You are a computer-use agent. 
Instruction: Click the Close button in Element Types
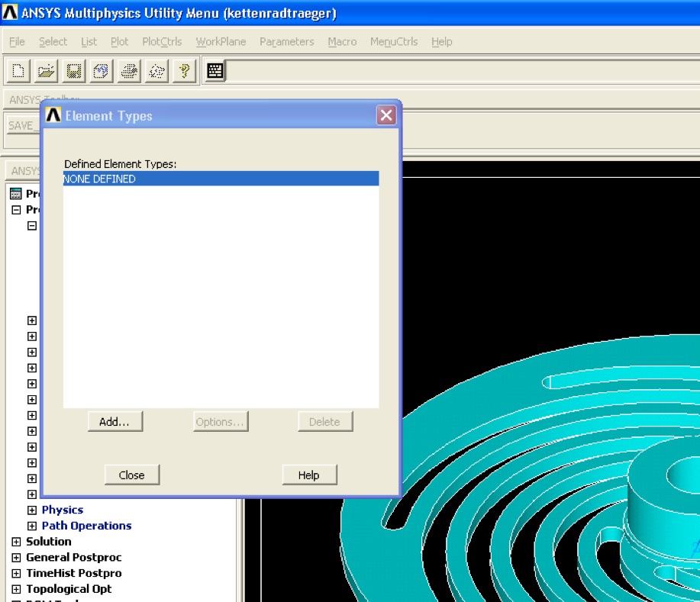coord(132,475)
